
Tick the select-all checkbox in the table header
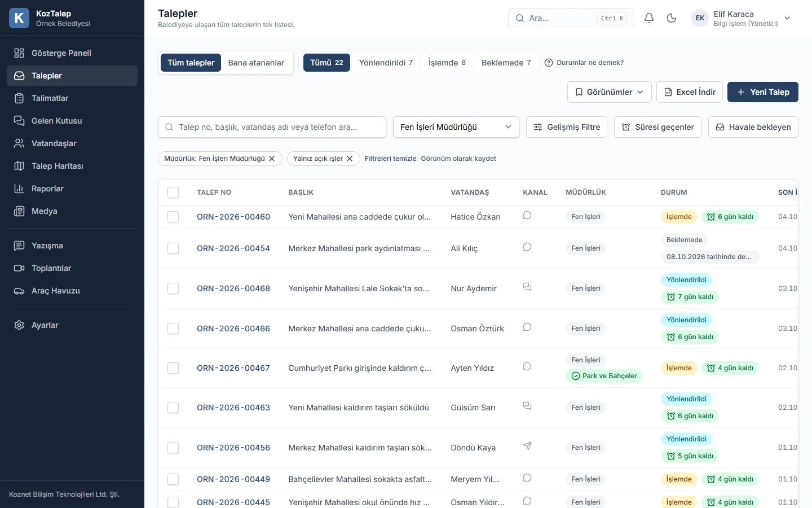pyautogui.click(x=173, y=192)
